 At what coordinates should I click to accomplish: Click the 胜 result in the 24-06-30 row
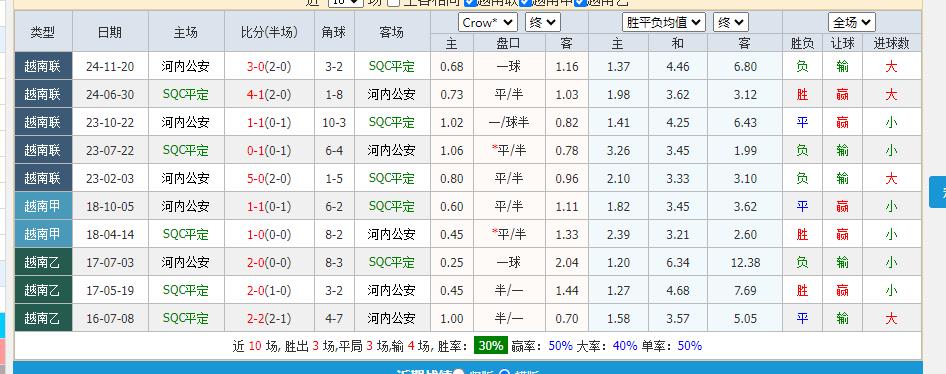pos(802,95)
